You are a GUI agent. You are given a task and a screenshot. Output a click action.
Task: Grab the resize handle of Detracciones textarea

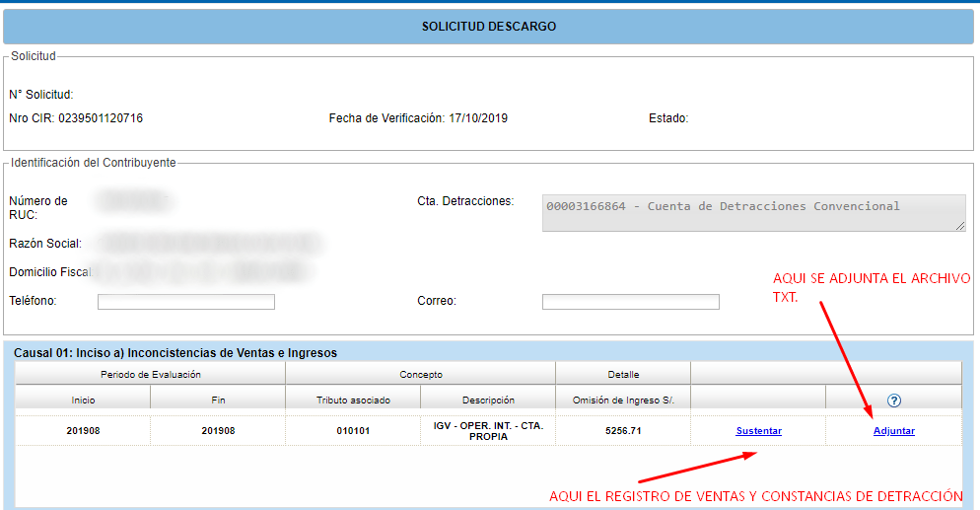tap(960, 226)
